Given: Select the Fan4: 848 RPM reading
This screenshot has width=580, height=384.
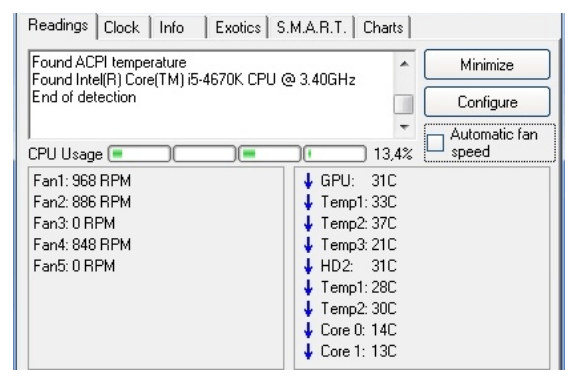Looking at the screenshot, I should 82,245.
